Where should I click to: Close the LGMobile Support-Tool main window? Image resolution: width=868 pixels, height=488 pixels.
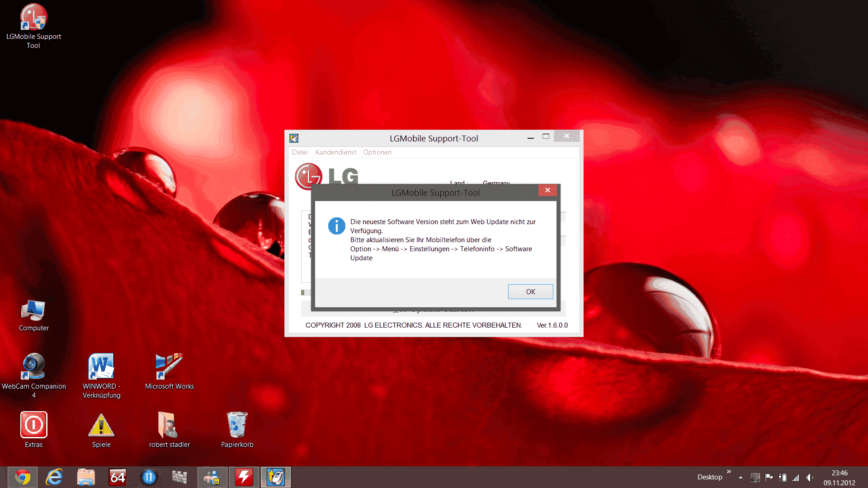566,136
